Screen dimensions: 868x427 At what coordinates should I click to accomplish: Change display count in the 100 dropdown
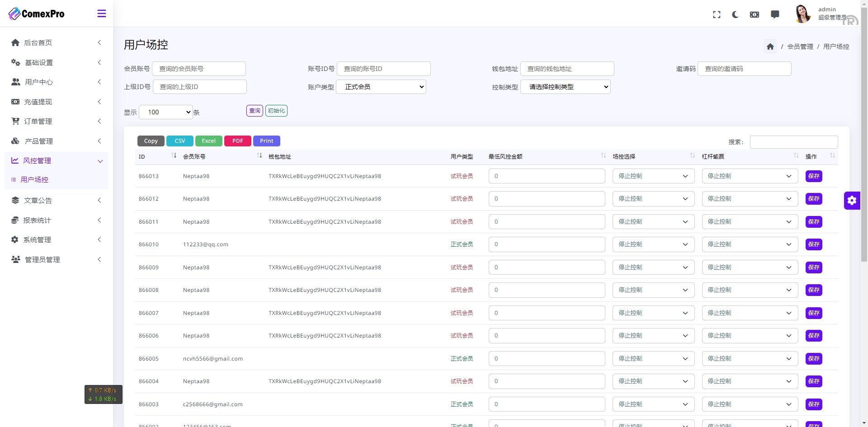[165, 112]
